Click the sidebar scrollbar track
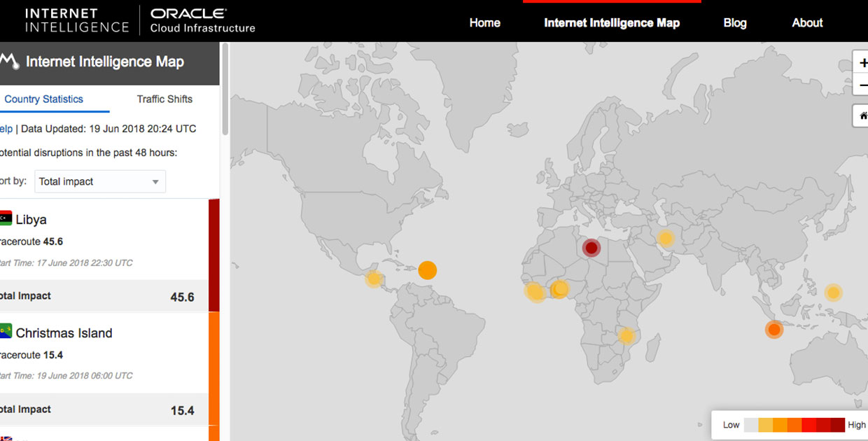Viewport: 868px width, 441px height. [x=224, y=210]
